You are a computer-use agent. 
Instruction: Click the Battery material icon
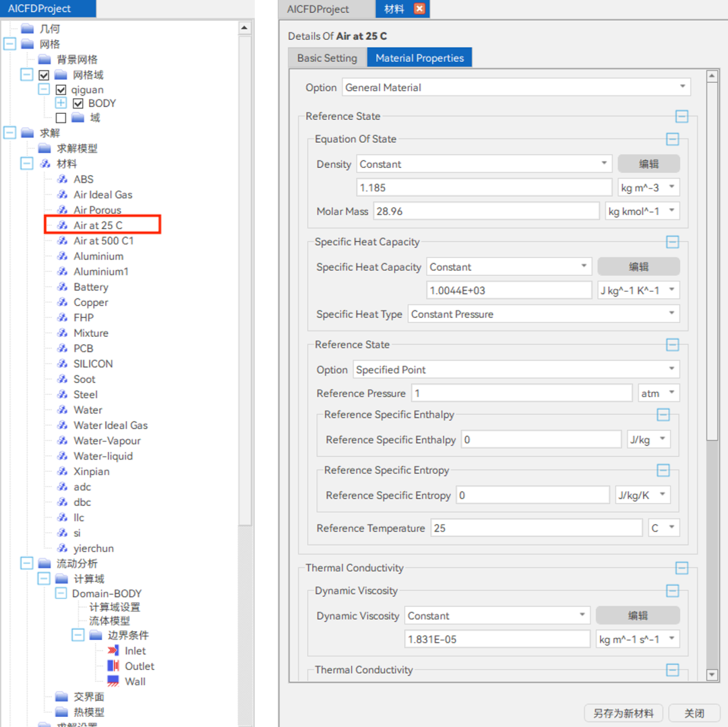[x=62, y=287]
